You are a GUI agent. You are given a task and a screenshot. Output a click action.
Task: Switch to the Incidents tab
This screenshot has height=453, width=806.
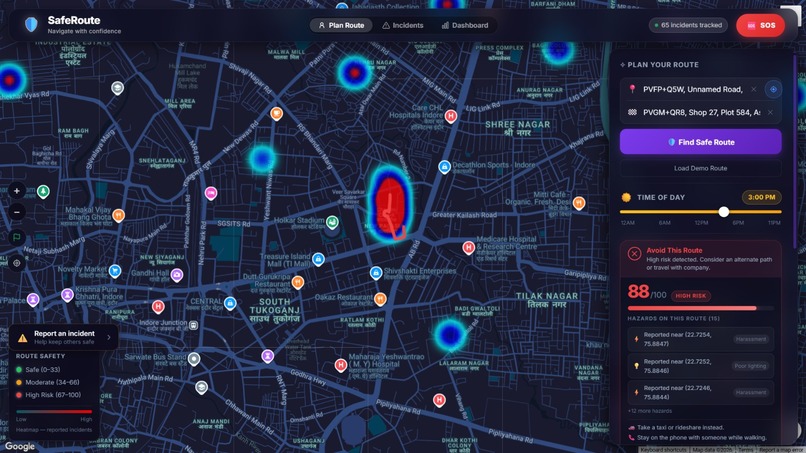tap(402, 25)
